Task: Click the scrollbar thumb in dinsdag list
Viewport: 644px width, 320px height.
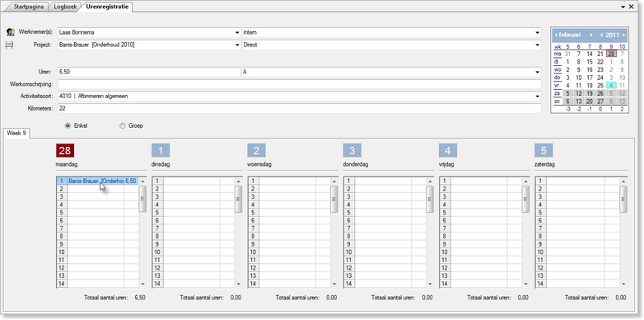Action: [x=239, y=199]
